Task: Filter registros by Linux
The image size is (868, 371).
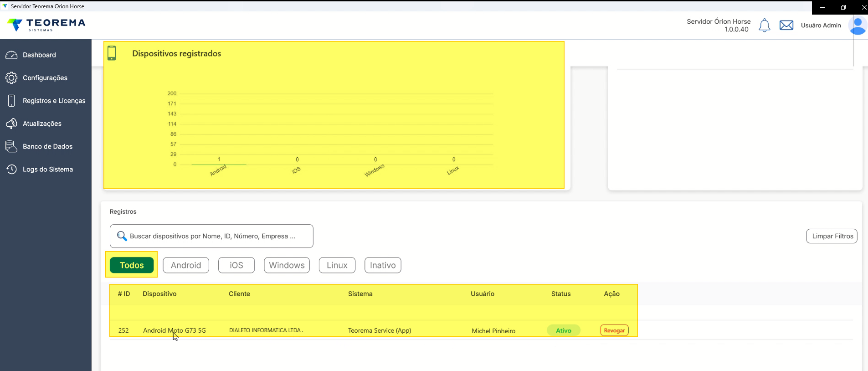Action: (x=337, y=265)
